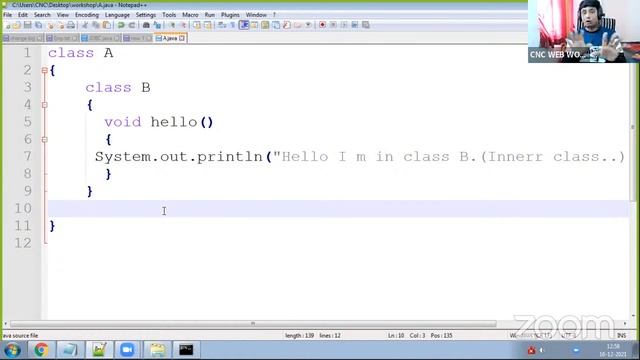Open the Document Map panel icon
640x360 pixels.
coord(265,25)
